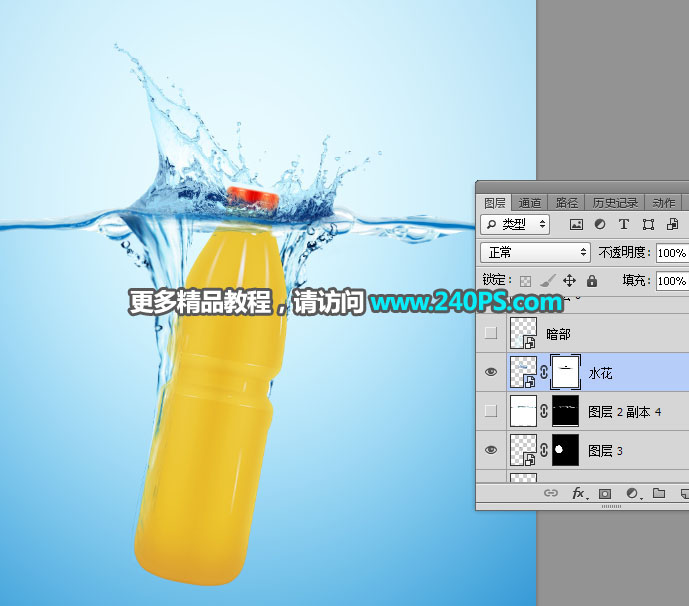Hide the 图层 3 layer eye icon
Viewport: 689px width, 606px height.
[x=491, y=450]
